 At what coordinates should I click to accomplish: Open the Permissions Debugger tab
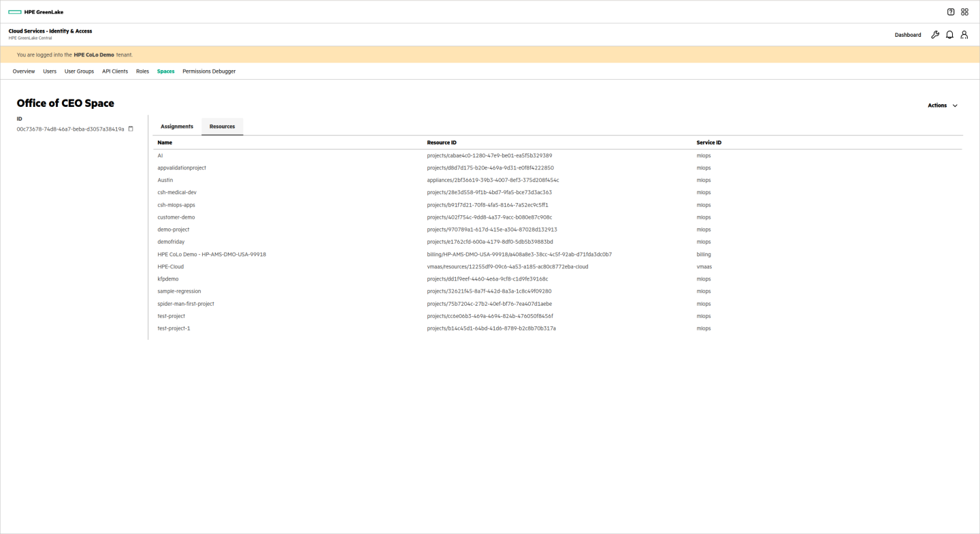(209, 72)
